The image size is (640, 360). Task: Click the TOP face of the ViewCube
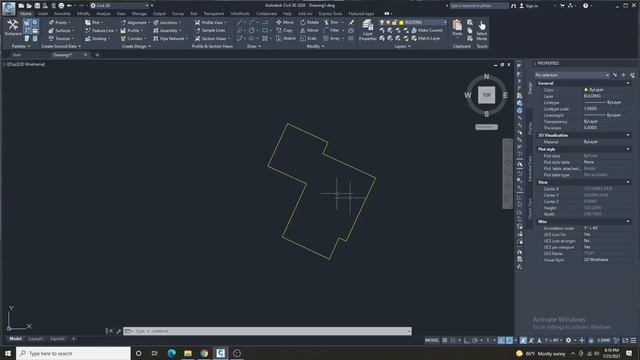pos(487,95)
